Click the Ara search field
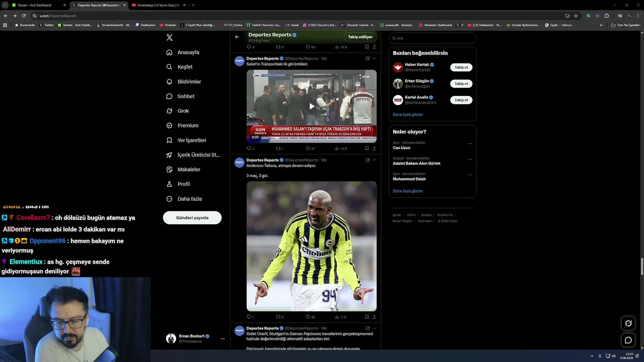Screen dimensions: 644x362 [432, 38]
